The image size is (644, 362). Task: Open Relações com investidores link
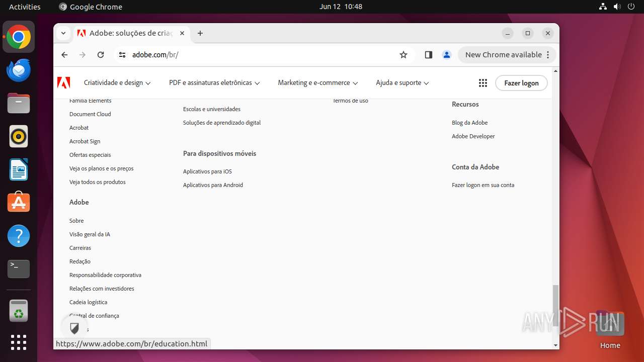[x=102, y=289]
